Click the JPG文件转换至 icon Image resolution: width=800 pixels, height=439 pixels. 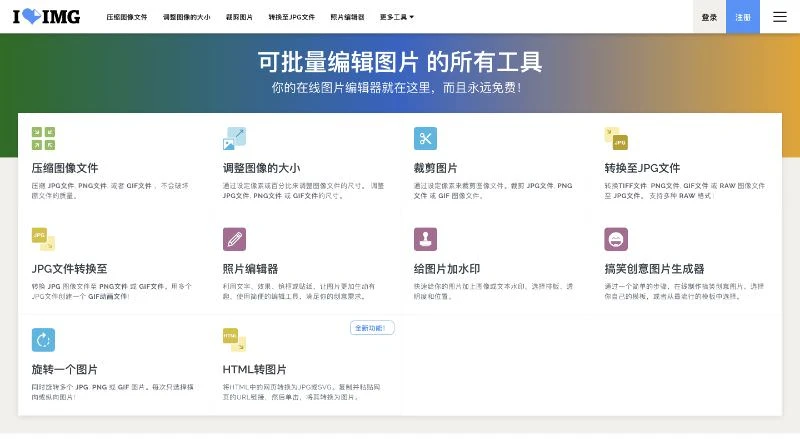pos(43,239)
